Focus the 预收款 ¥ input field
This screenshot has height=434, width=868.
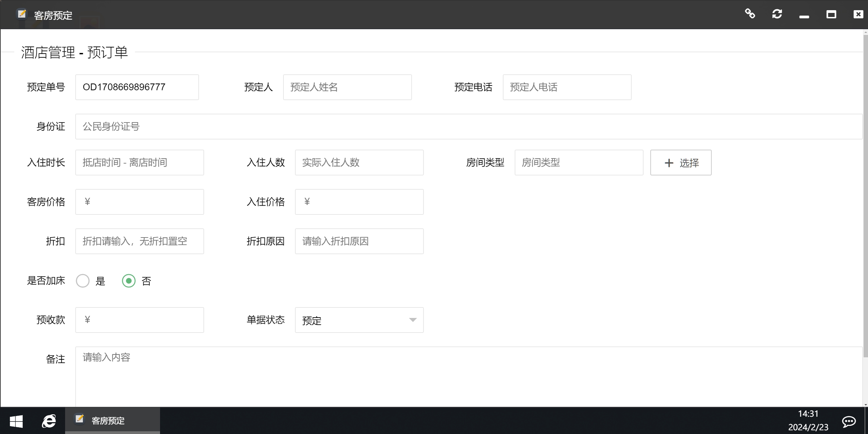[139, 320]
